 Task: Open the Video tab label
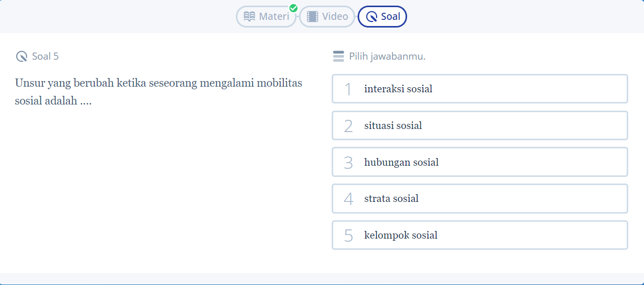coord(335,16)
